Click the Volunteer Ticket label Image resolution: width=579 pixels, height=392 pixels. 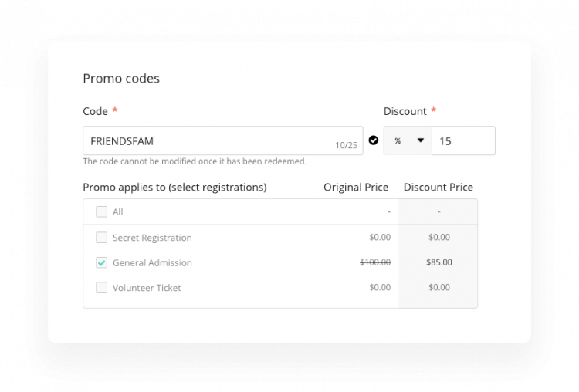pos(147,288)
